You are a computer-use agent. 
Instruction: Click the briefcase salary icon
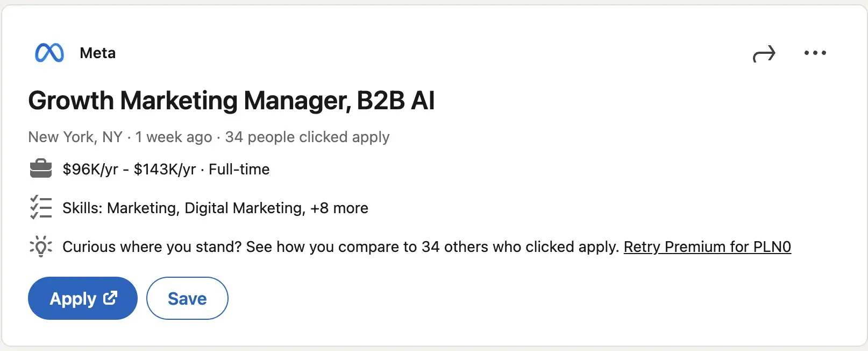[x=40, y=169]
